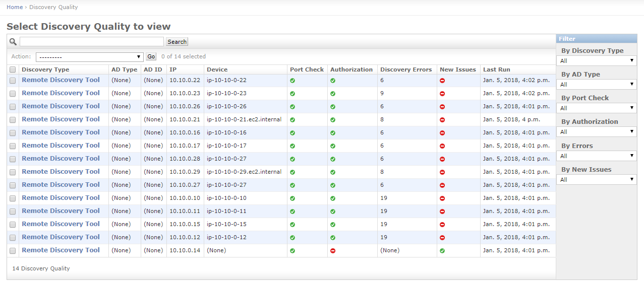Tick checkbox for 10.10.0.21 row
The height and width of the screenshot is (282, 644).
pyautogui.click(x=13, y=120)
